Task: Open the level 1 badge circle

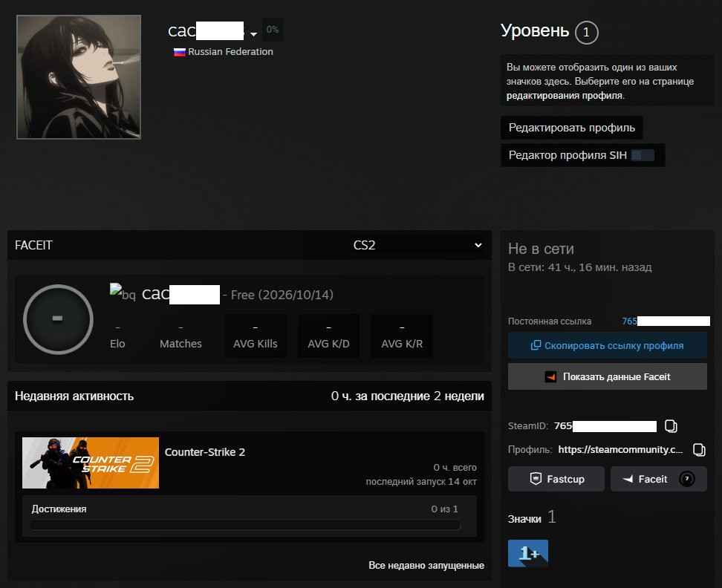Action: coord(586,32)
